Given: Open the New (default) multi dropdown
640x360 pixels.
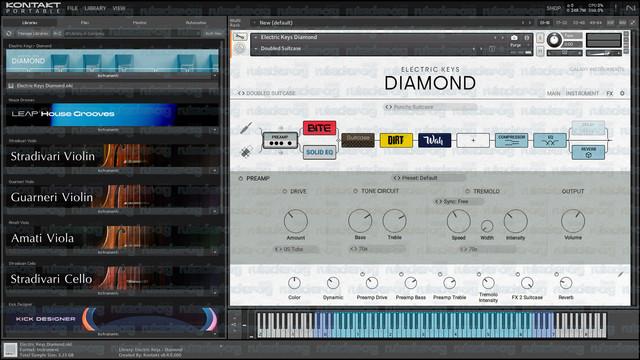Looking at the screenshot, I should (x=254, y=23).
